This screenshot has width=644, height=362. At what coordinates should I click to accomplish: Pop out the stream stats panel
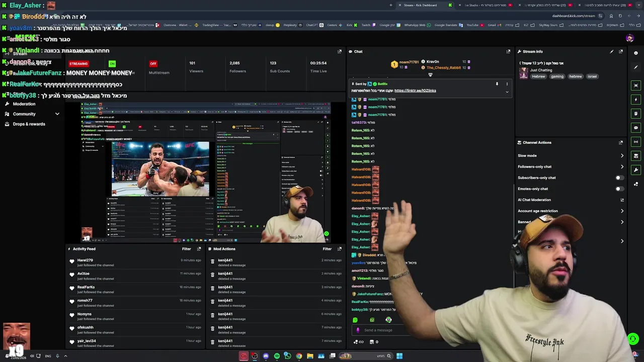tap(340, 51)
